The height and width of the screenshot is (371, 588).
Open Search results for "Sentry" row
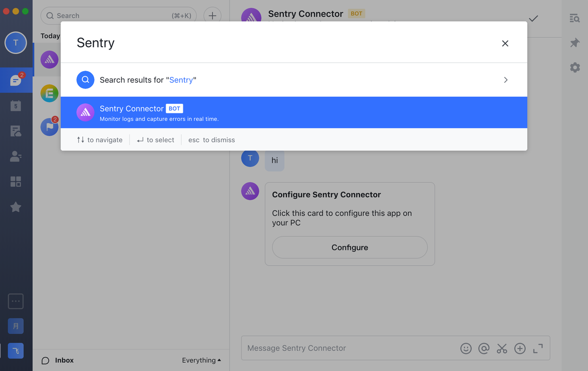294,80
